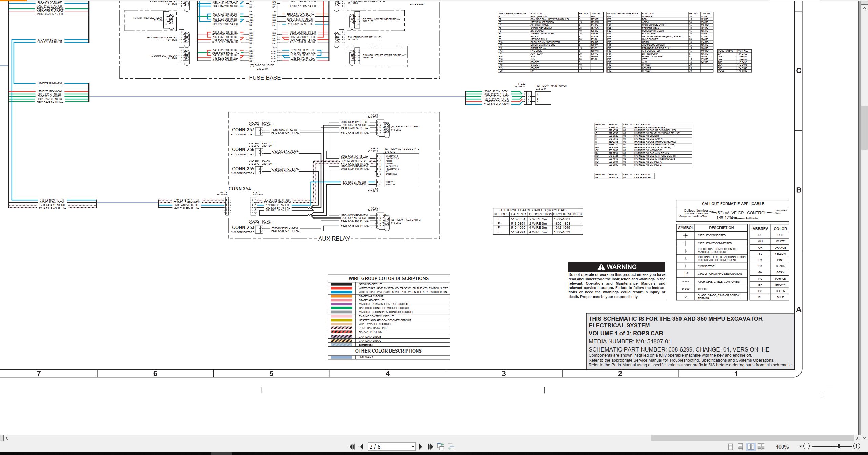Image resolution: width=868 pixels, height=455 pixels.
Task: Click the R5 BOOM LAMP RELAY label
Action: 163,56
